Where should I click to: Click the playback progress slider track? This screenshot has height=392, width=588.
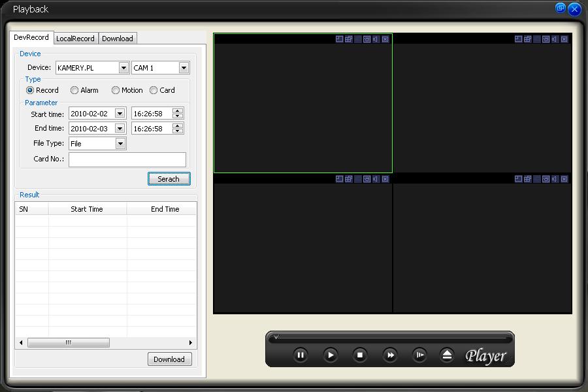[392, 338]
